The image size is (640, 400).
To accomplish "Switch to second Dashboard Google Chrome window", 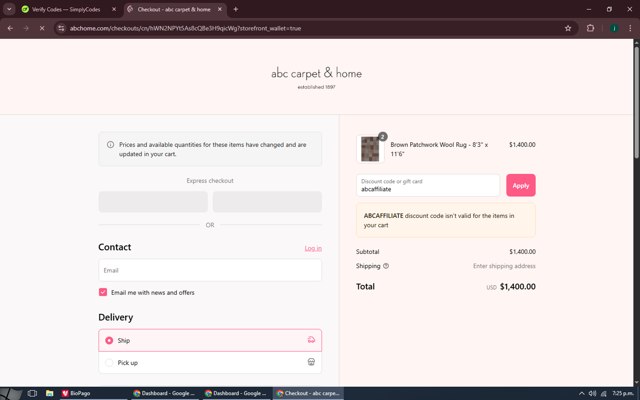I will tap(236, 393).
